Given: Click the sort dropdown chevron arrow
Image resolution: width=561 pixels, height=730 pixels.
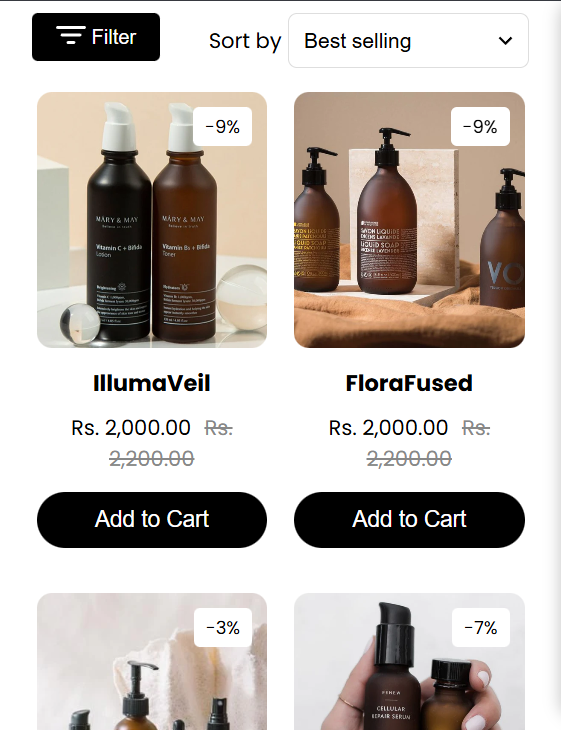Looking at the screenshot, I should pyautogui.click(x=505, y=41).
